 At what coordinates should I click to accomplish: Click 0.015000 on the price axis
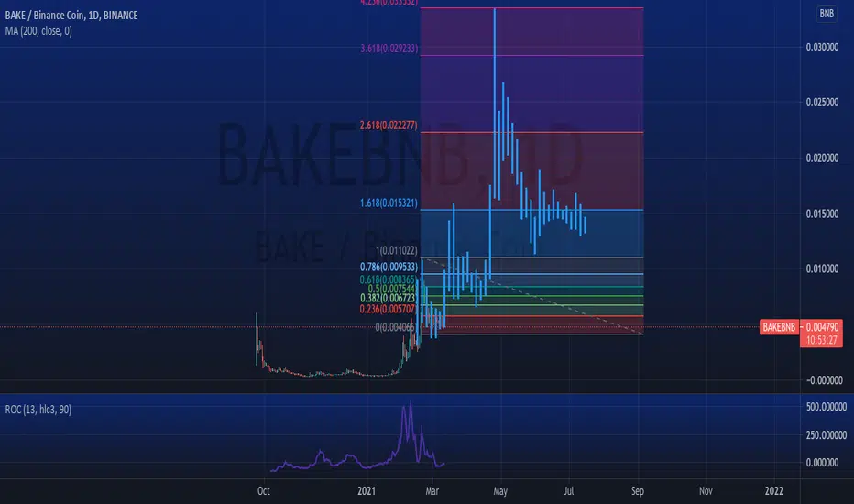tap(822, 214)
